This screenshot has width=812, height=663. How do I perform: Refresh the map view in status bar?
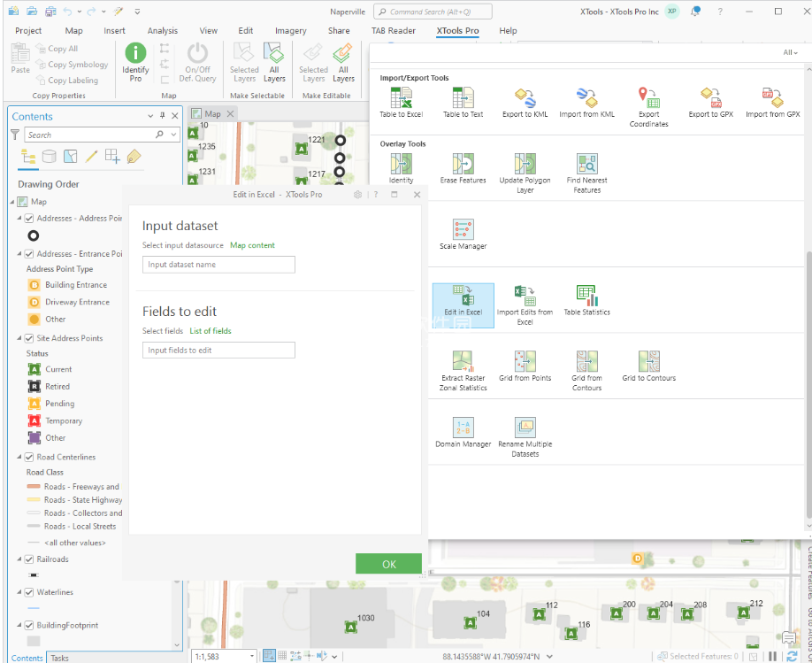click(793, 656)
